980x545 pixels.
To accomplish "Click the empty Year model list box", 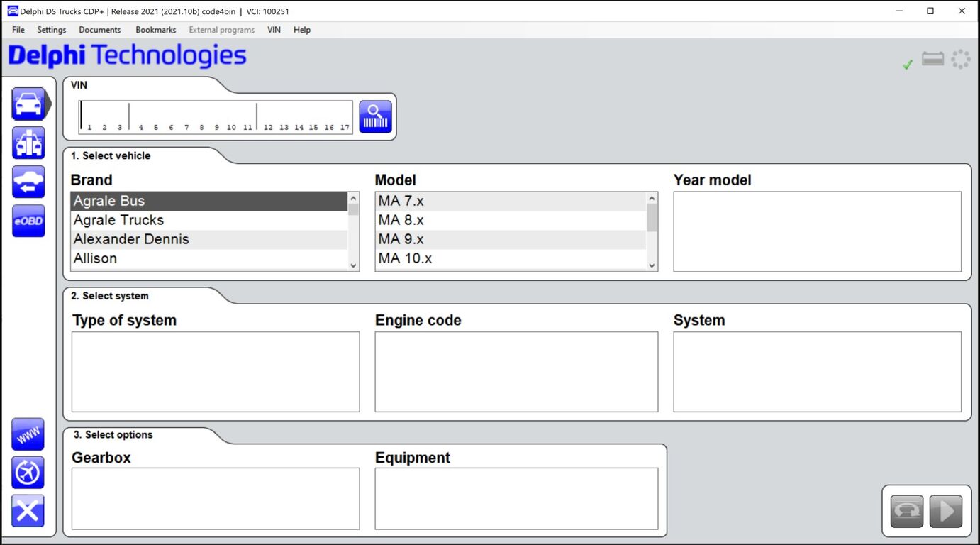I will pos(818,231).
